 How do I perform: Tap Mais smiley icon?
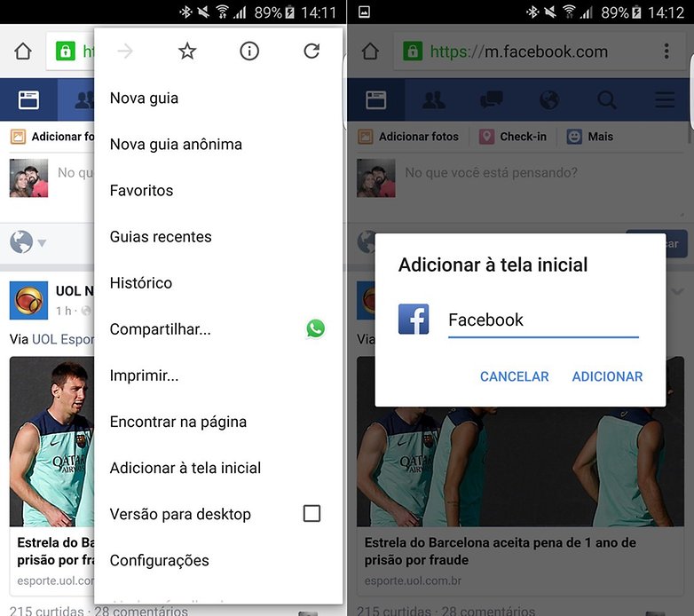tap(574, 137)
